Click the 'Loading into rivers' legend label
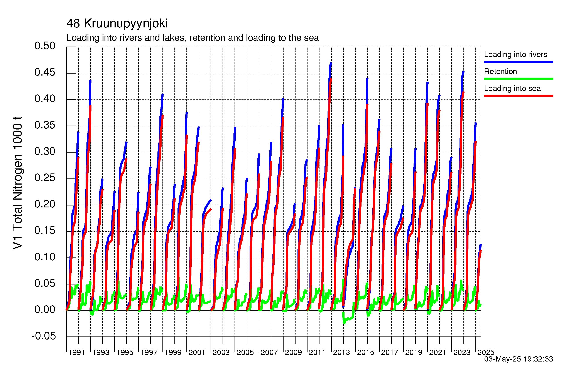This screenshot has width=588, height=370. point(515,54)
